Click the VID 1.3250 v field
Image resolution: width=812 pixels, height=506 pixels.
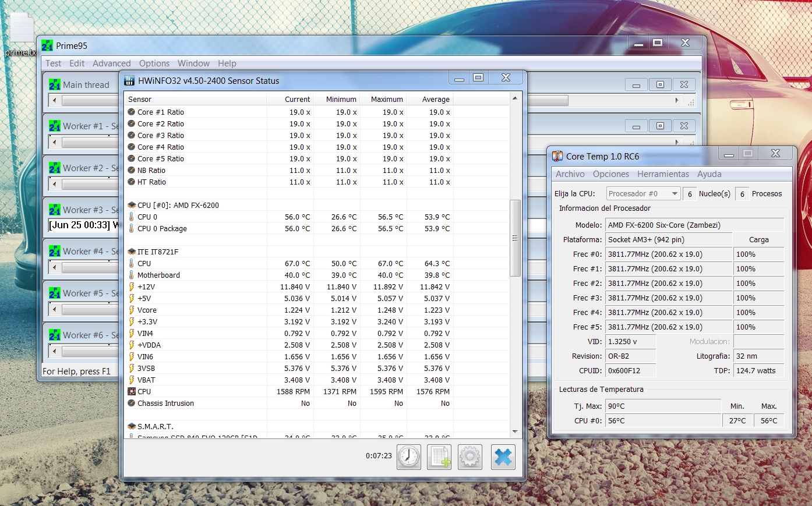click(x=631, y=341)
